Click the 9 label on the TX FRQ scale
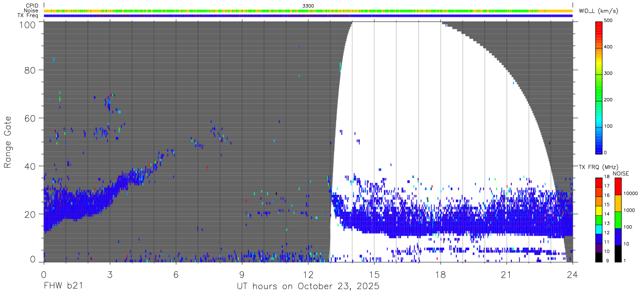 click(607, 260)
